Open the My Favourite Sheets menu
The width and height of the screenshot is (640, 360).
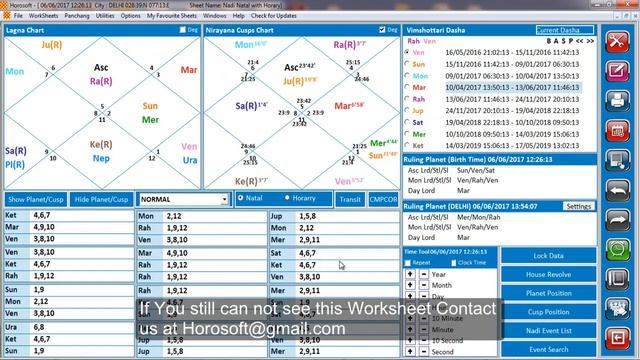tap(171, 16)
